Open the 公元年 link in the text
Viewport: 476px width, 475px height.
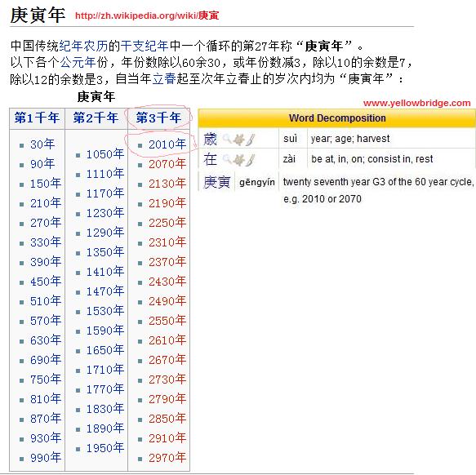tap(78, 63)
